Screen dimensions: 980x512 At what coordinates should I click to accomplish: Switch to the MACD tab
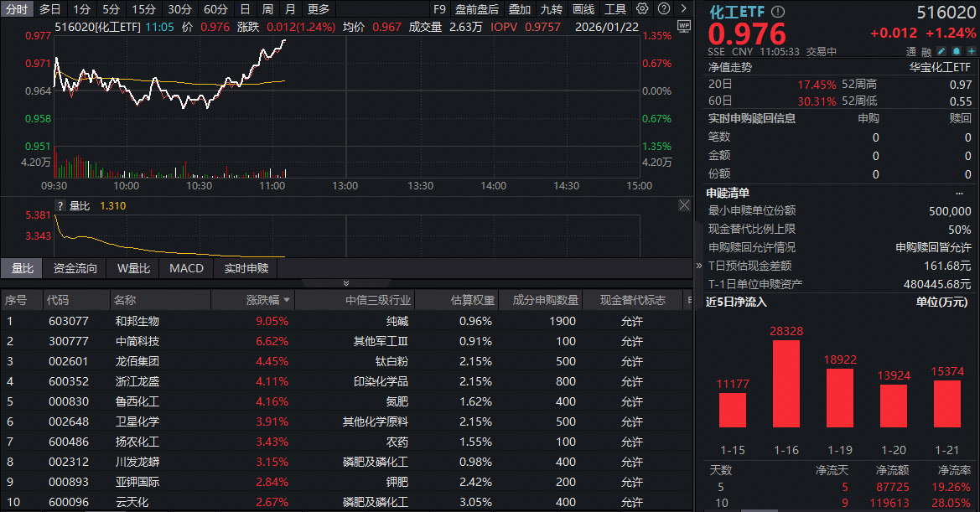point(186,268)
